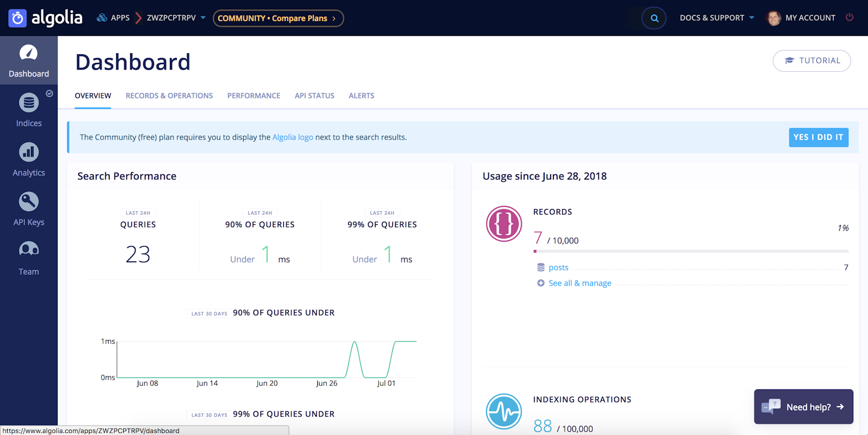Image resolution: width=868 pixels, height=435 pixels.
Task: Switch to the Records & Operations tab
Action: [x=169, y=96]
